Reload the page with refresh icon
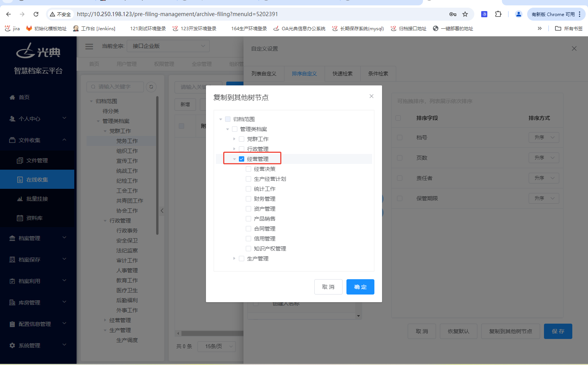This screenshot has width=588, height=365. click(36, 14)
